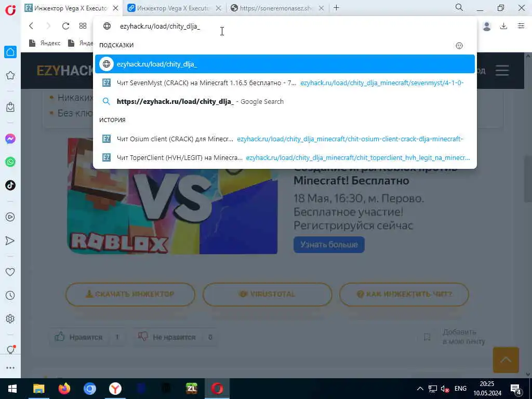Open the ZL app on the taskbar
532x399 pixels.
tap(192, 389)
